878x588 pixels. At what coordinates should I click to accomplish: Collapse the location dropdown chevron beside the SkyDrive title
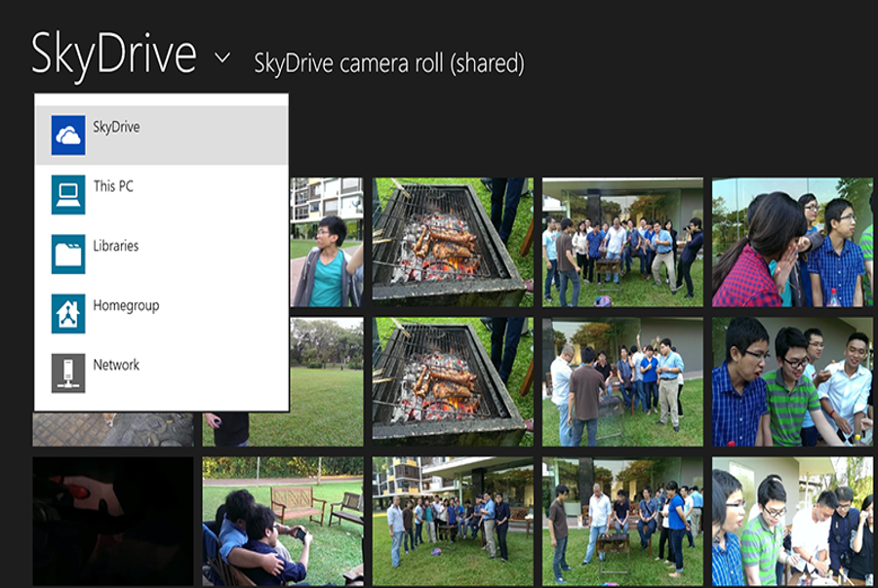[x=222, y=58]
